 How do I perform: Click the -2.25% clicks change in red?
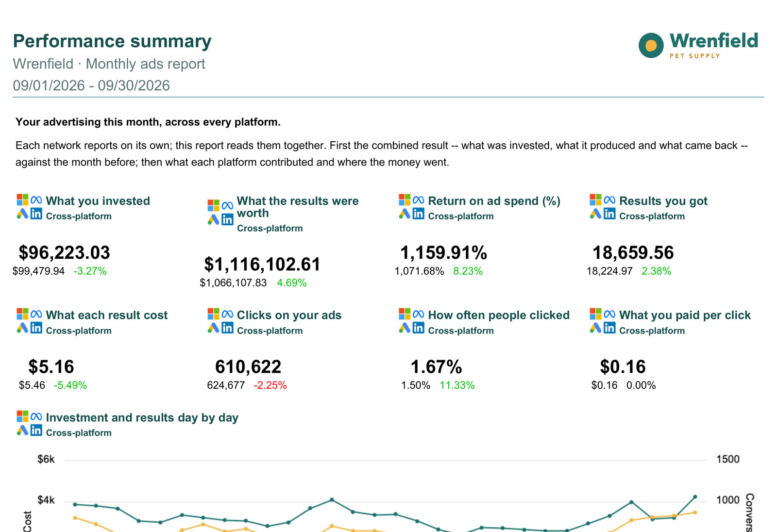click(270, 385)
